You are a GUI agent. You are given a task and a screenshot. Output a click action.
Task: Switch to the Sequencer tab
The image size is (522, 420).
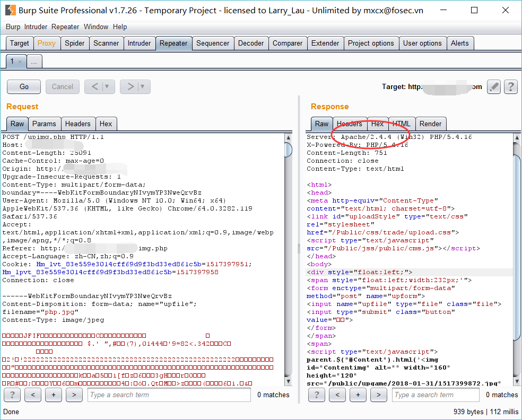coord(213,43)
